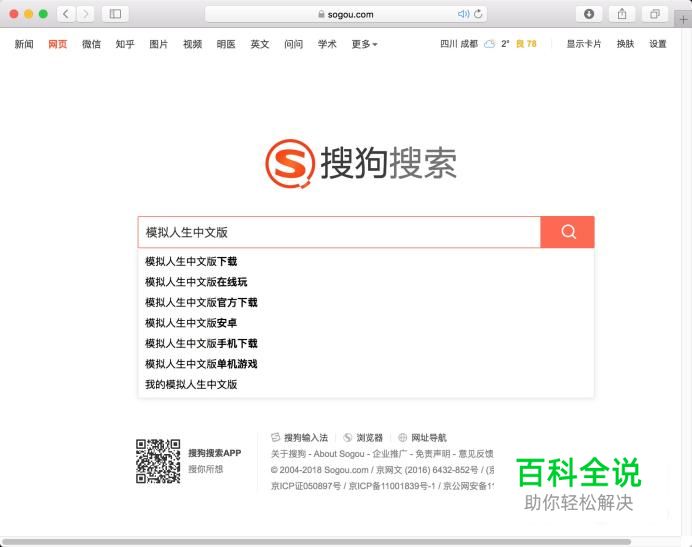Select the 网页 tab
The height and width of the screenshot is (547, 692).
[x=58, y=44]
